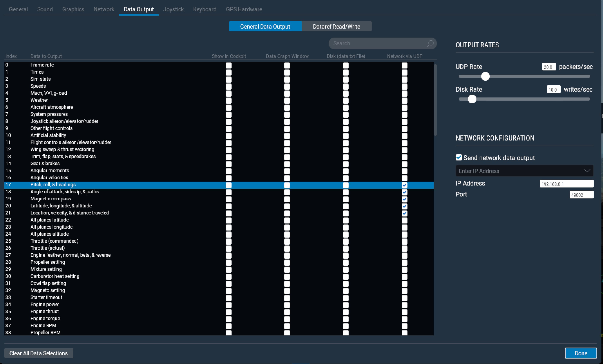Uncheck Send network data output
Viewport: 603px width, 364px height.
click(459, 158)
